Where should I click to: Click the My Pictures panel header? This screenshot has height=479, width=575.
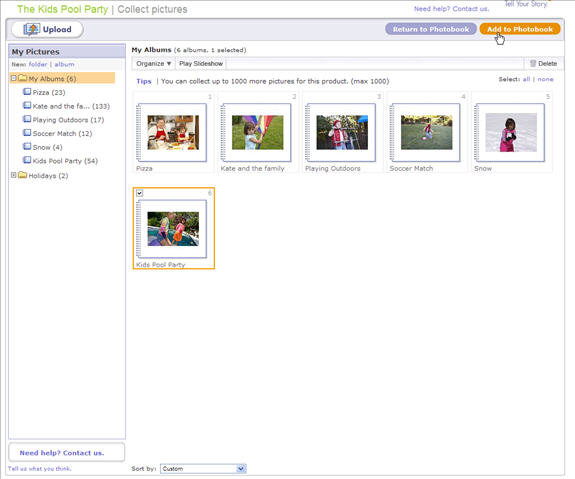[x=67, y=52]
